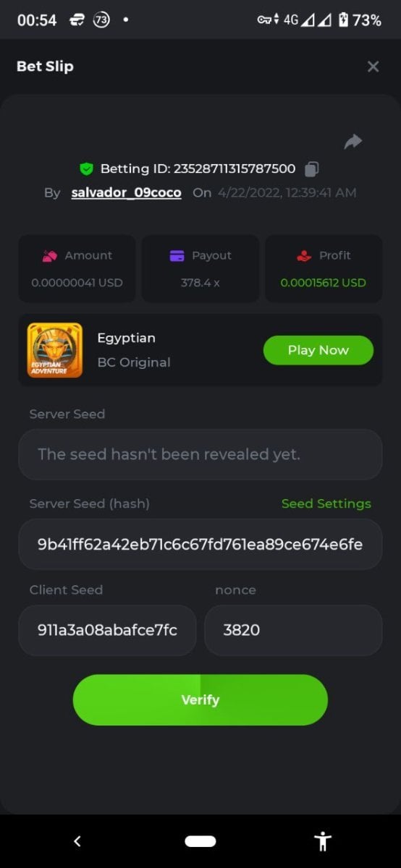The height and width of the screenshot is (868, 401).
Task: Close the Bet Slip panel
Action: 373,67
